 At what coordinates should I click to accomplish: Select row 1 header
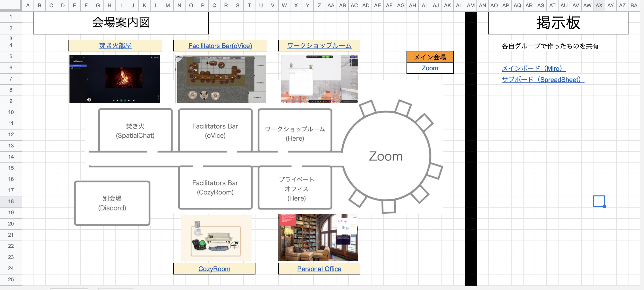[x=11, y=17]
